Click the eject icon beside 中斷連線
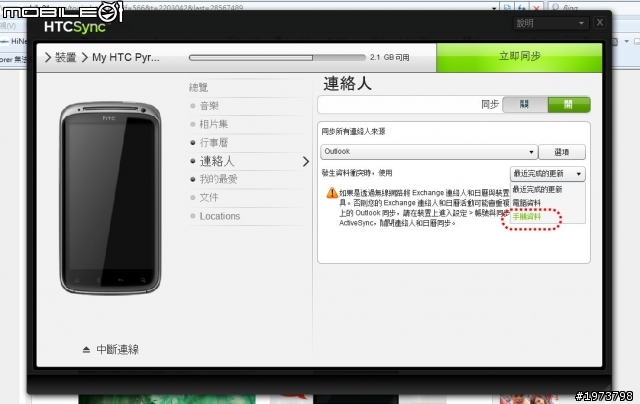 [86, 350]
